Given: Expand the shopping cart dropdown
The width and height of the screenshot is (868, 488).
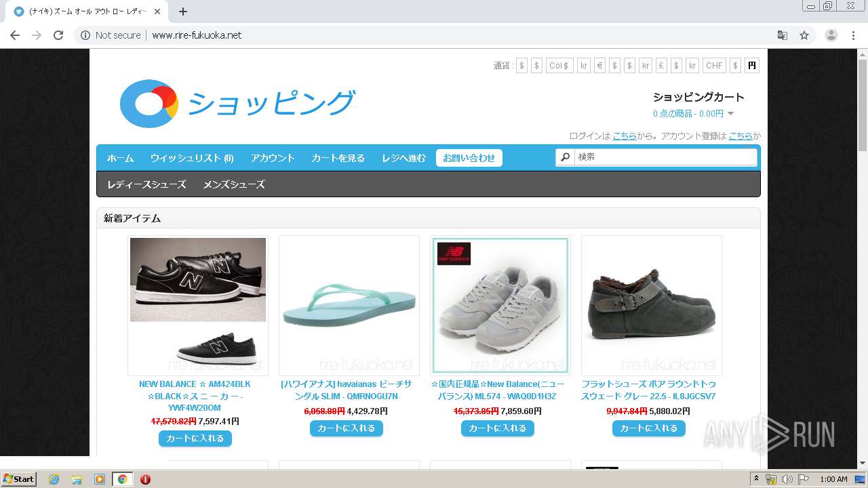Looking at the screenshot, I should click(x=730, y=114).
